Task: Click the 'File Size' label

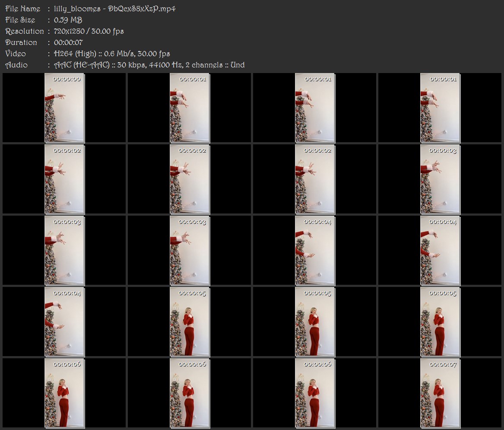Action: click(20, 20)
